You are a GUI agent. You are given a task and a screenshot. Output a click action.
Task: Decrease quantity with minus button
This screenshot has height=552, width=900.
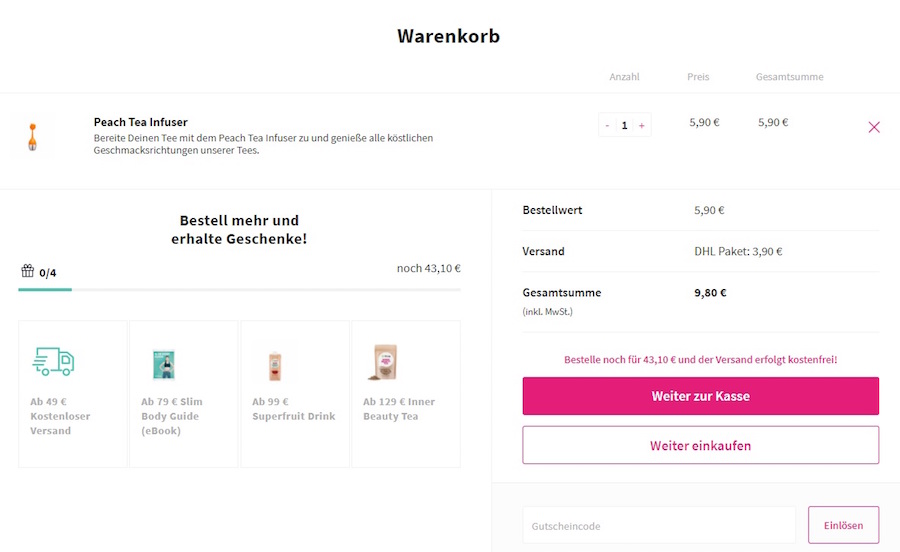pos(607,125)
